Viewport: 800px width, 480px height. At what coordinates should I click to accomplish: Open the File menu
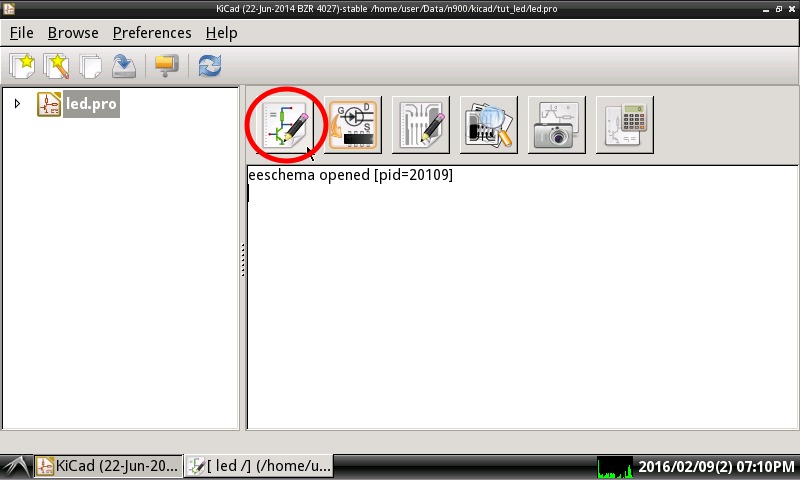click(21, 33)
